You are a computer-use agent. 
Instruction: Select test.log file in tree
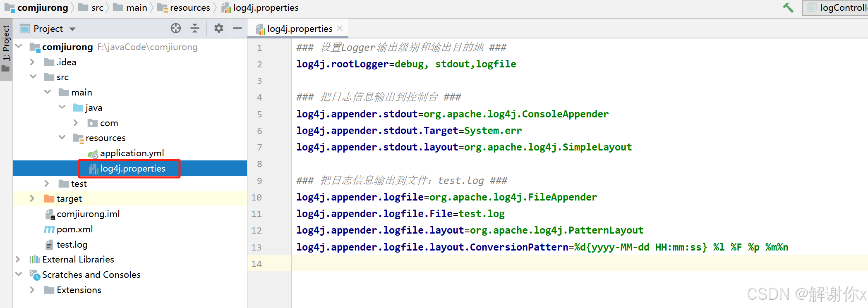72,244
